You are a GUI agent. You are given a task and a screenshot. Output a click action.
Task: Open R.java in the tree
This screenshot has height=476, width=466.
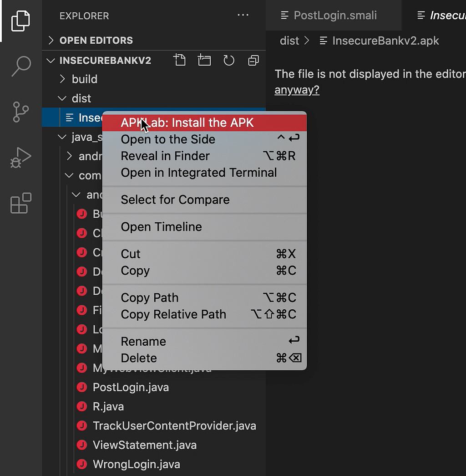108,406
